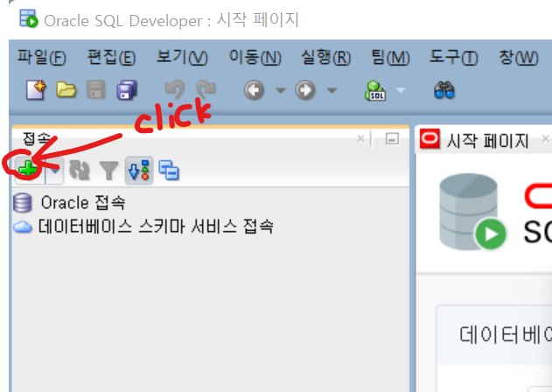Select the 시작 페이지 tab

point(487,141)
